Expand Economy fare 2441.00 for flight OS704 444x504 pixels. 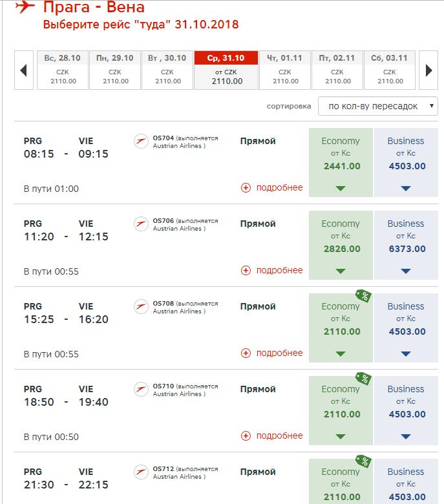(x=341, y=162)
